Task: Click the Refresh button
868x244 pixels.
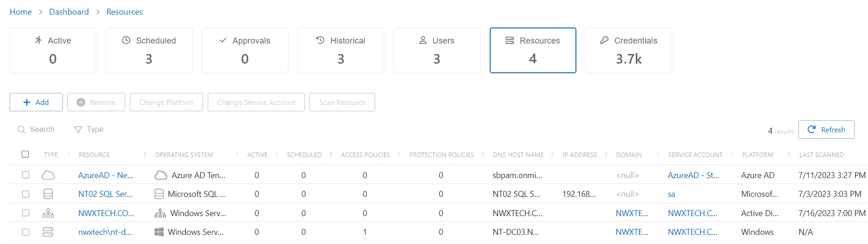Action: click(826, 130)
